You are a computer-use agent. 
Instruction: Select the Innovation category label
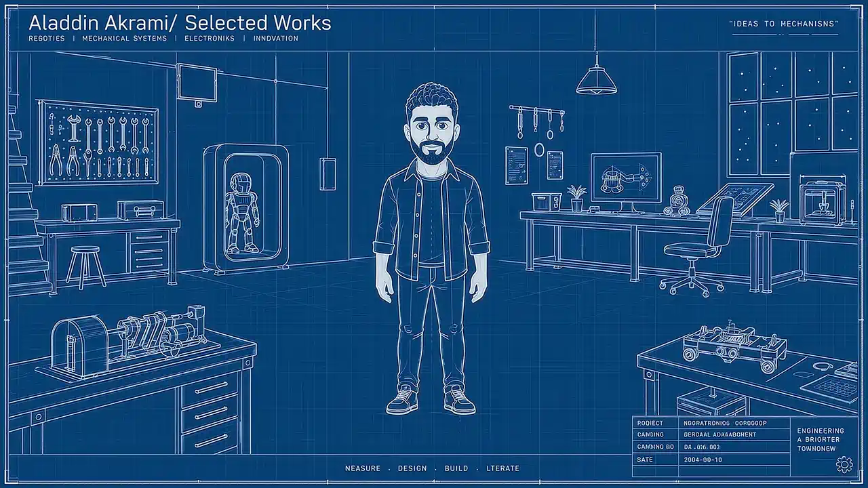276,39
